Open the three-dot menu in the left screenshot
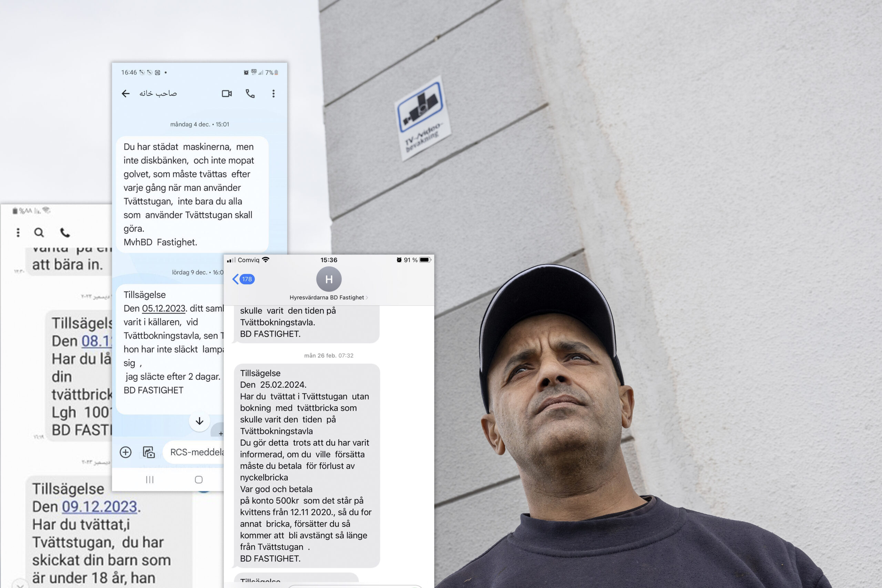Viewport: 882px width, 588px height. click(18, 233)
